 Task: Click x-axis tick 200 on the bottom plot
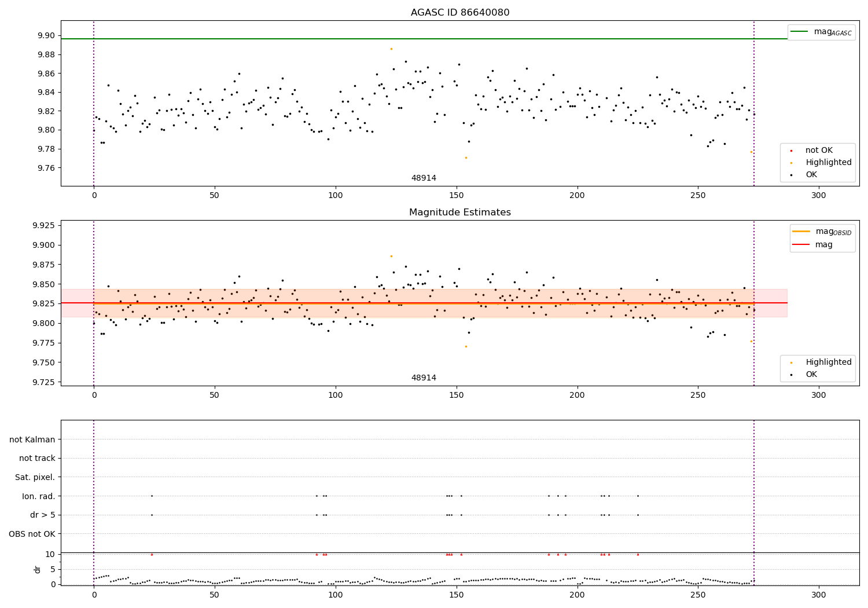pos(577,595)
